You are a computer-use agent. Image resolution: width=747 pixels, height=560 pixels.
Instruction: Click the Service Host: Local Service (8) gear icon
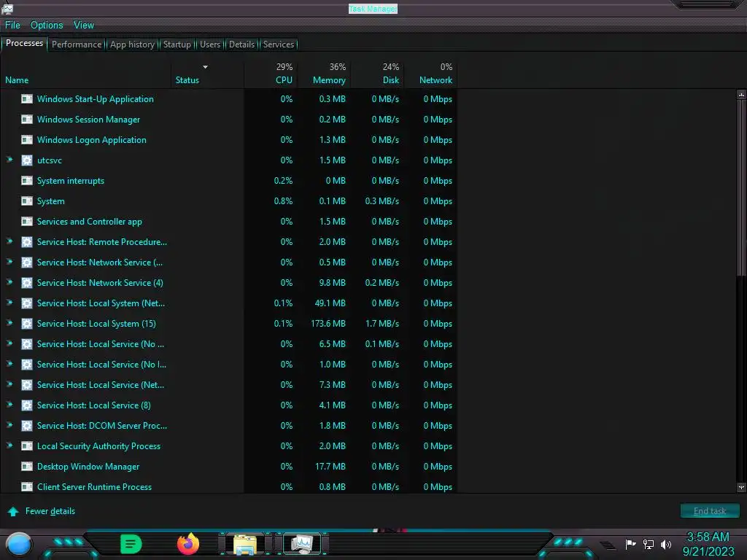pyautogui.click(x=27, y=405)
